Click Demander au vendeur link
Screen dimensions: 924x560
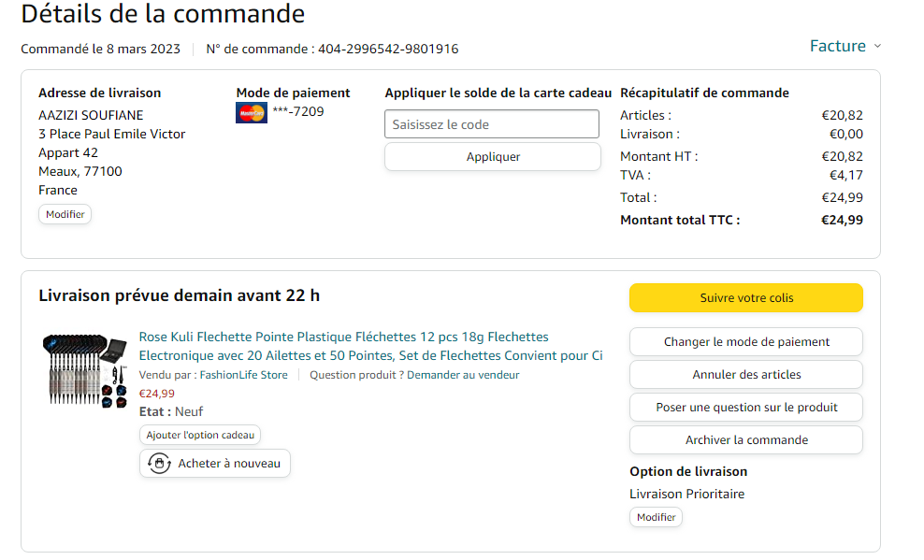pos(461,375)
